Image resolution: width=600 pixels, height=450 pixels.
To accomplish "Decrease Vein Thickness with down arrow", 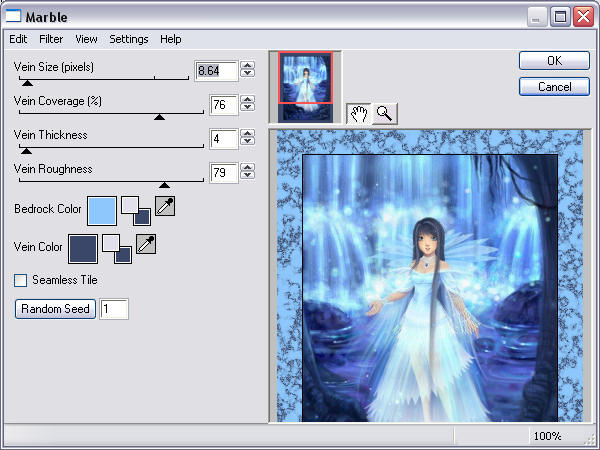I will tap(248, 141).
